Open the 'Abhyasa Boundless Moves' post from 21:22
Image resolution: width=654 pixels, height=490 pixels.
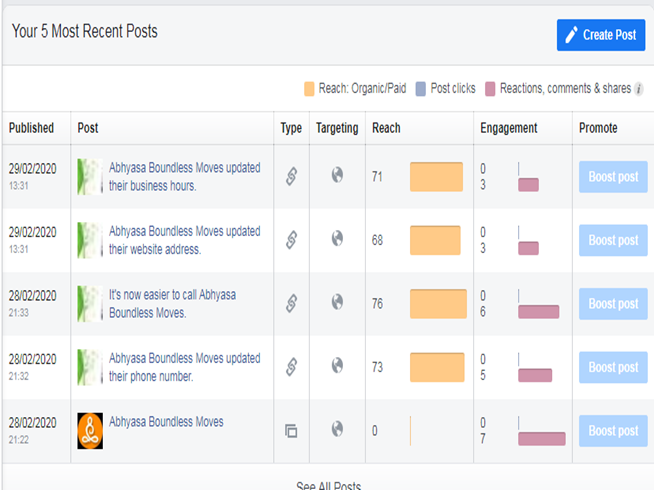166,422
